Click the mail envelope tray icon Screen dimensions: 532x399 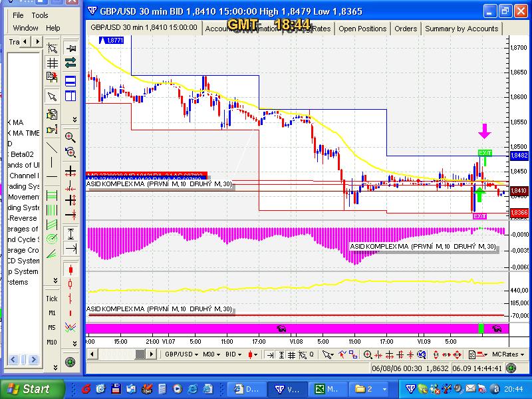click(x=471, y=388)
